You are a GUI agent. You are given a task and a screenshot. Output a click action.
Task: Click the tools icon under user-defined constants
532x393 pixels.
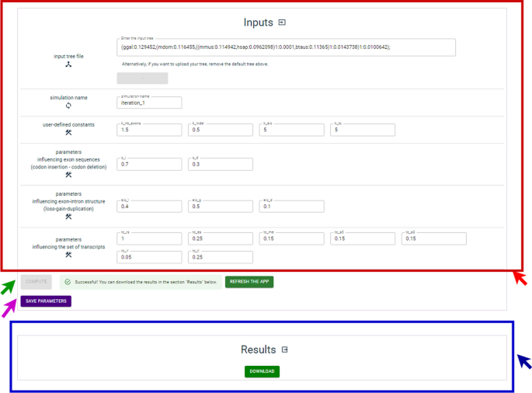[68, 133]
